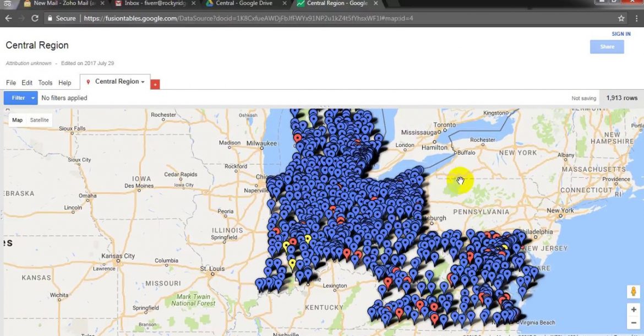Zoom in on the map with plus
Image resolution: width=644 pixels, height=336 pixels.
click(x=634, y=310)
